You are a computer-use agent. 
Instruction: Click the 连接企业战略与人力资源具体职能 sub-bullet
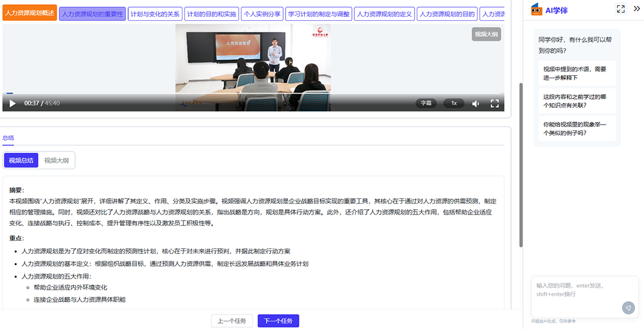click(x=79, y=299)
